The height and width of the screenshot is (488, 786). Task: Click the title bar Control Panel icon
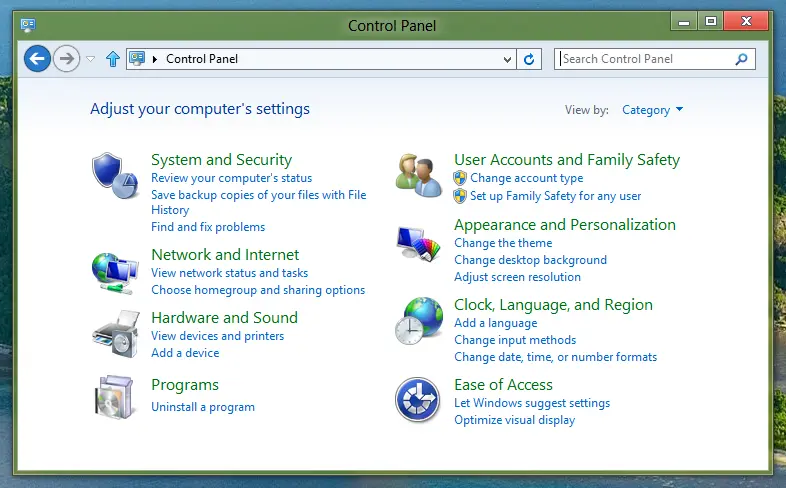coord(28,25)
